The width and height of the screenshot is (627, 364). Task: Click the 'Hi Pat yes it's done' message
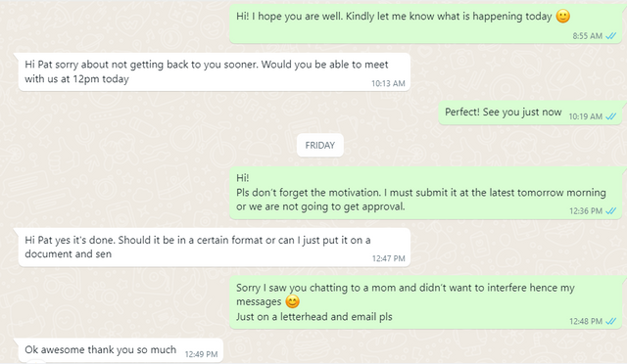(215, 248)
